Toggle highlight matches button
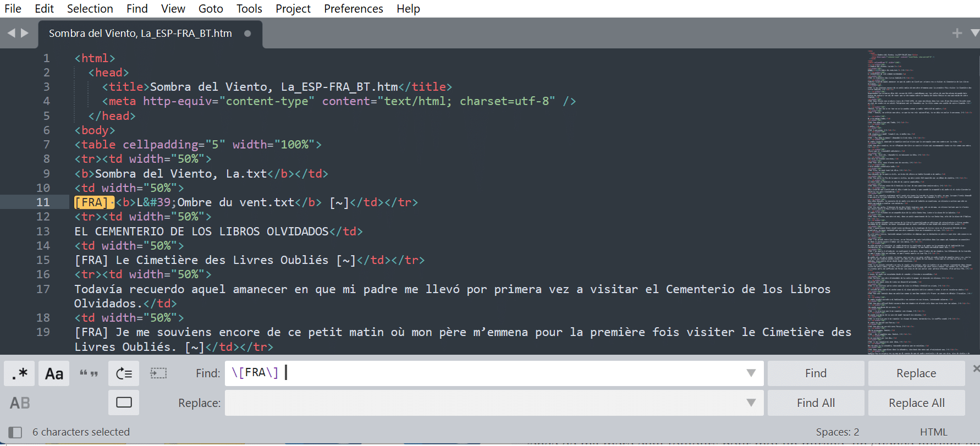The width and height of the screenshot is (980, 446). (x=124, y=403)
